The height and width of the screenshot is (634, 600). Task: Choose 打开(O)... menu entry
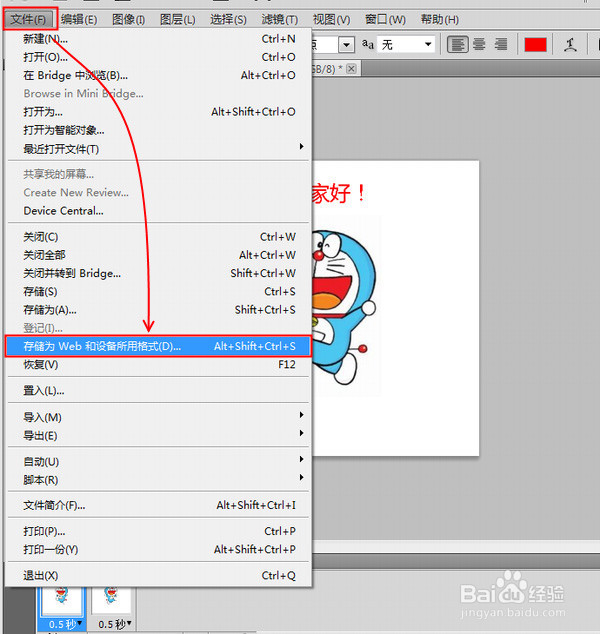point(158,57)
